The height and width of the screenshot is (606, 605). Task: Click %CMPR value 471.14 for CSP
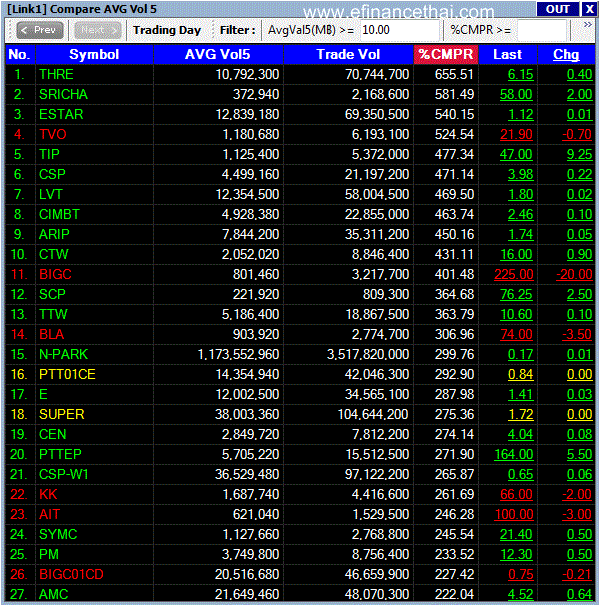[454, 174]
